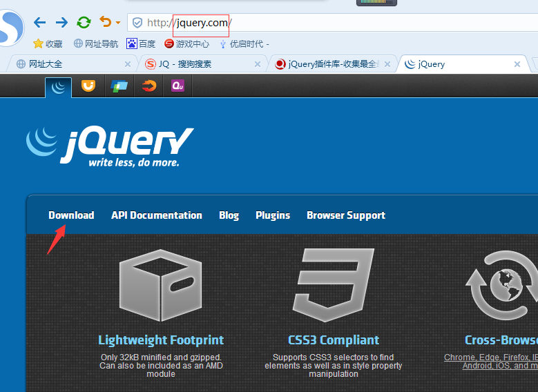This screenshot has width=538, height=392.
Task: Click the browser forward arrow
Action: tap(61, 23)
